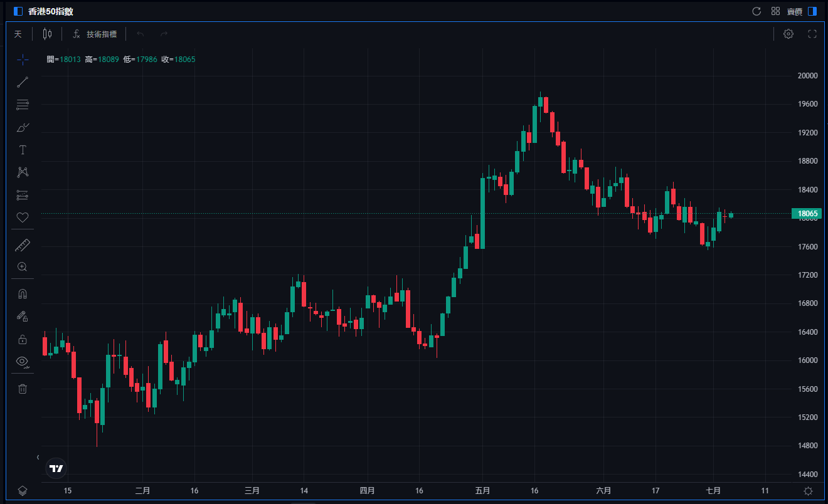The height and width of the screenshot is (504, 828).
Task: Toggle magnet snap mode
Action: point(23,293)
